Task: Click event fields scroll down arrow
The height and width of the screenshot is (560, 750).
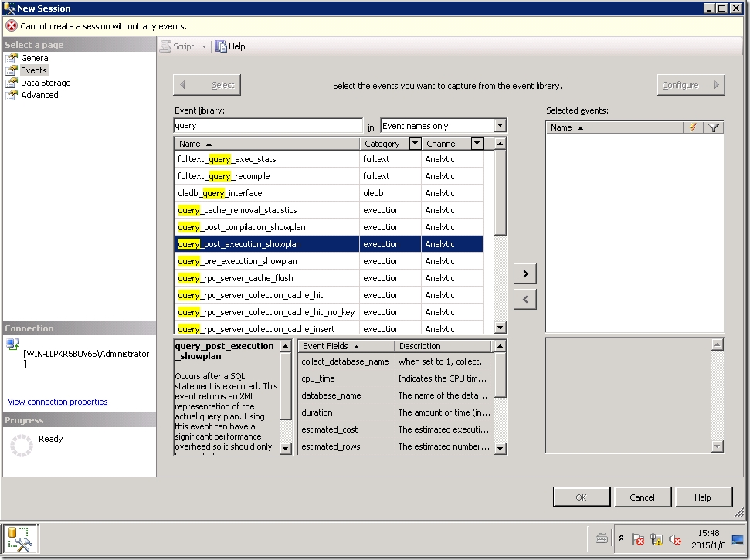Action: tap(501, 449)
